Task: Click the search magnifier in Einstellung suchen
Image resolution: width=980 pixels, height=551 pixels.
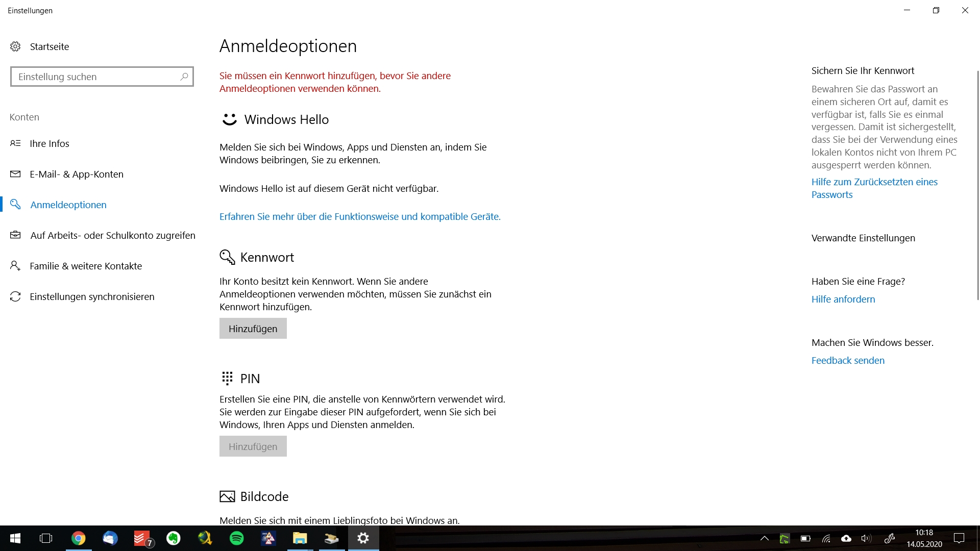Action: (184, 77)
